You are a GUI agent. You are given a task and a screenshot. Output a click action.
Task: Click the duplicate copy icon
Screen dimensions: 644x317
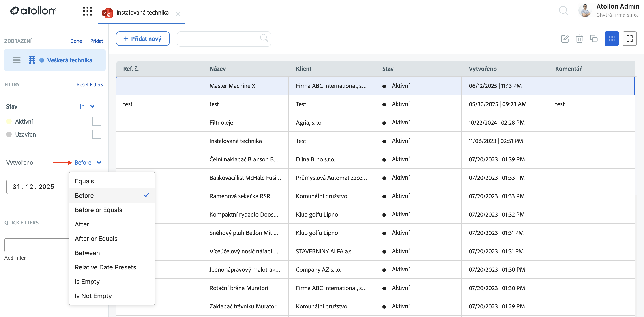[594, 39]
